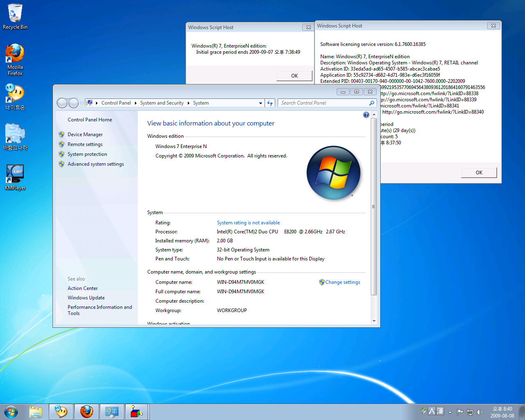This screenshot has height=420, width=525.
Task: Click 'Software licensing service version' line
Action: tap(373, 44)
